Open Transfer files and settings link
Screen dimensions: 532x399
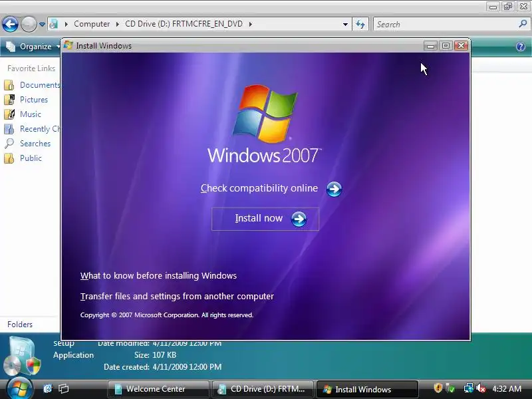click(177, 296)
